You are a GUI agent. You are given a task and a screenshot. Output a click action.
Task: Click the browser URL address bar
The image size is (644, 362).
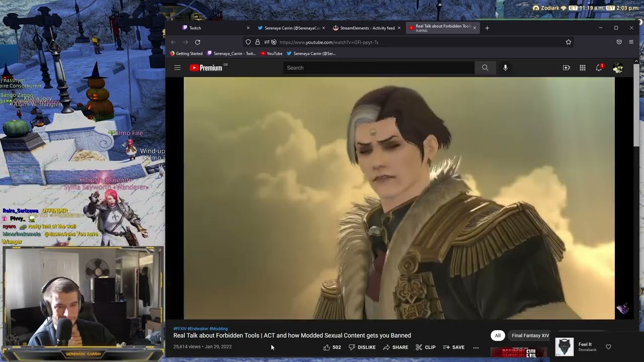(408, 42)
